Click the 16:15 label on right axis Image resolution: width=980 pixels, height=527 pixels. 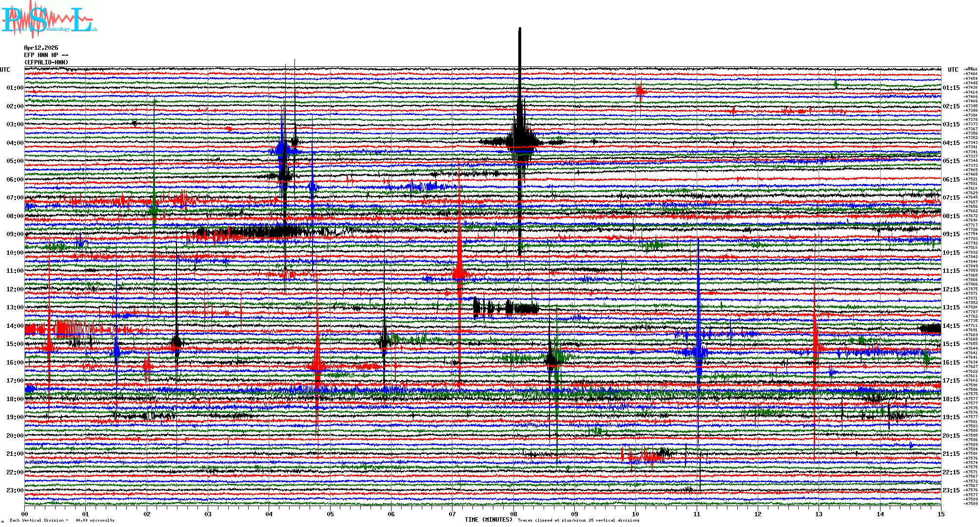pos(951,363)
